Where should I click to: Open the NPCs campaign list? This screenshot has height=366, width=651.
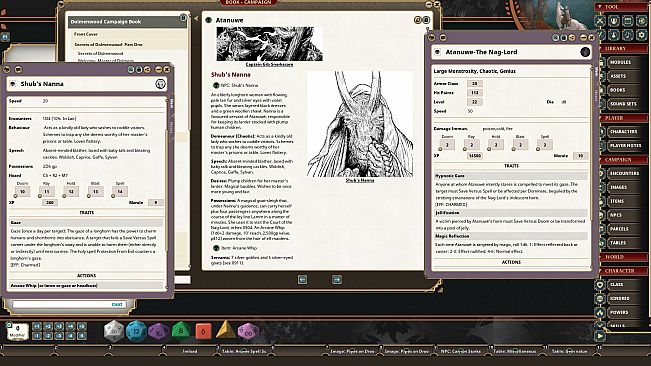tap(626, 215)
